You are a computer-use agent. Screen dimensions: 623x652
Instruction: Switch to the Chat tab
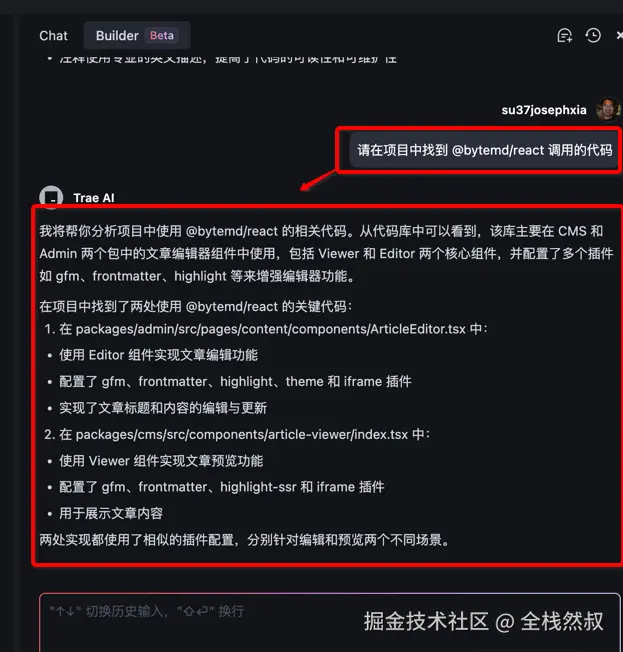click(53, 36)
